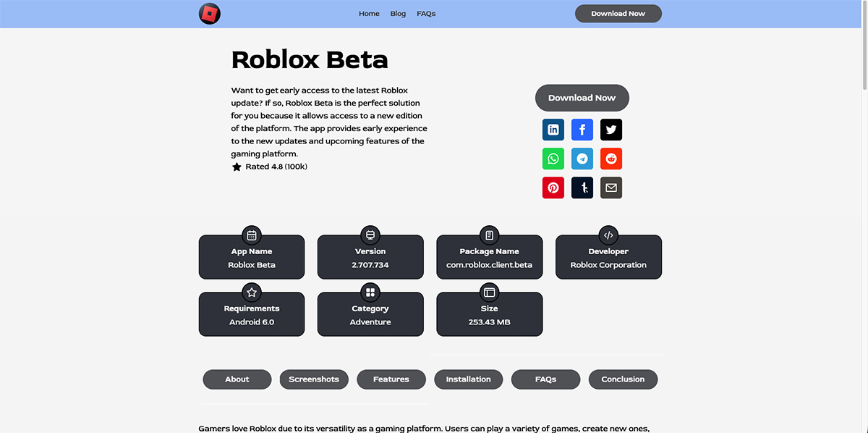Image resolution: width=868 pixels, height=433 pixels.
Task: Switch to the Blog menu item
Action: [397, 13]
